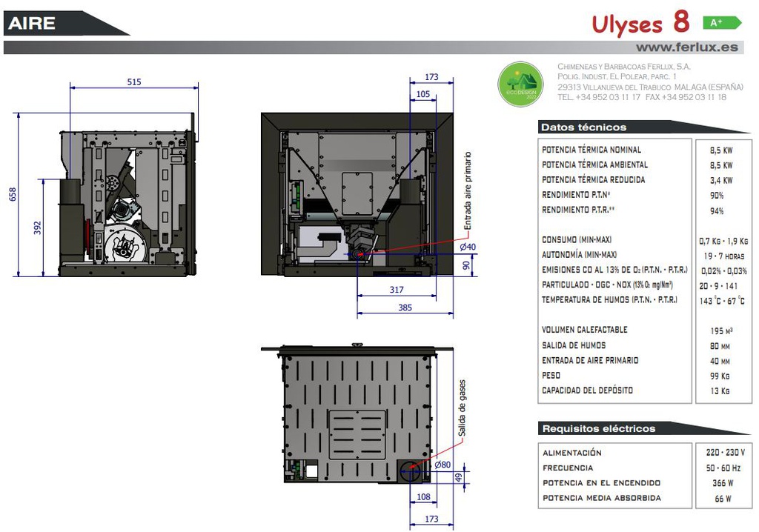This screenshot has height=532, width=759.
Task: Click the Requisitos eléctricos section header
Action: [x=598, y=428]
